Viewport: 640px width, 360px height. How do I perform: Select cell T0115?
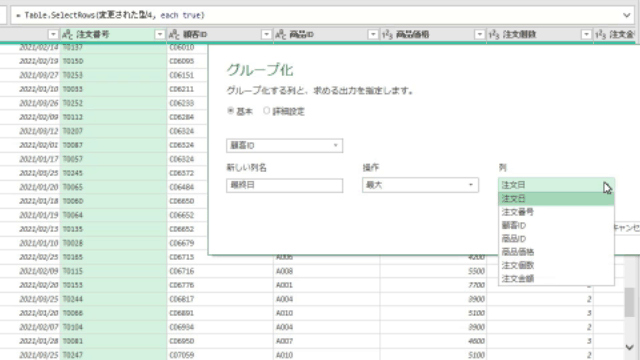(113, 271)
